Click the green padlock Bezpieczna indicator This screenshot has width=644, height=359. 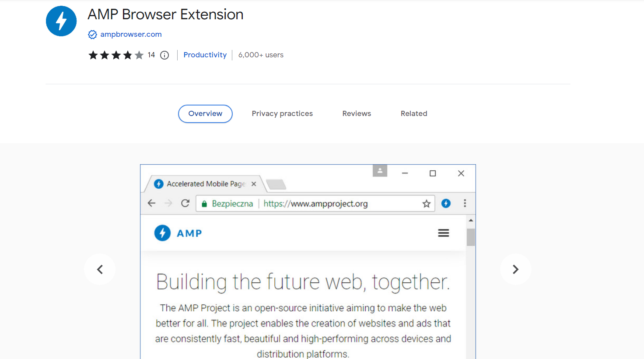click(x=227, y=204)
